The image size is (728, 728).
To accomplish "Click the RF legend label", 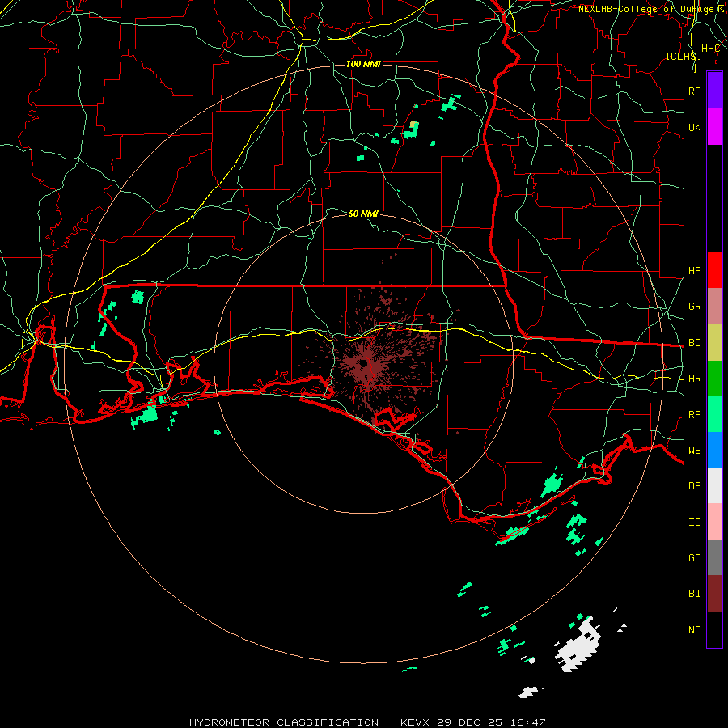I will [694, 91].
